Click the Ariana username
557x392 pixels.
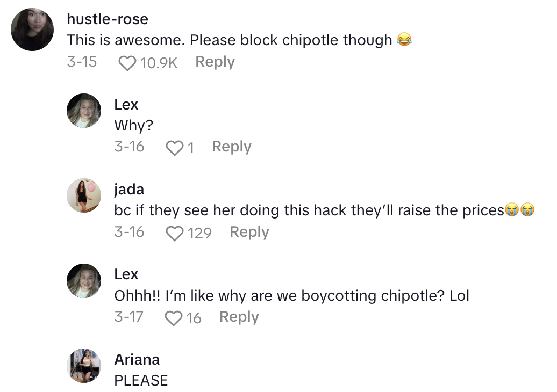[x=137, y=359]
